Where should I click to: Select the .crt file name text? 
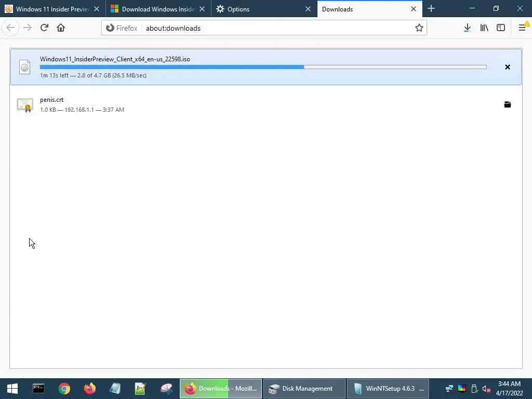click(51, 100)
